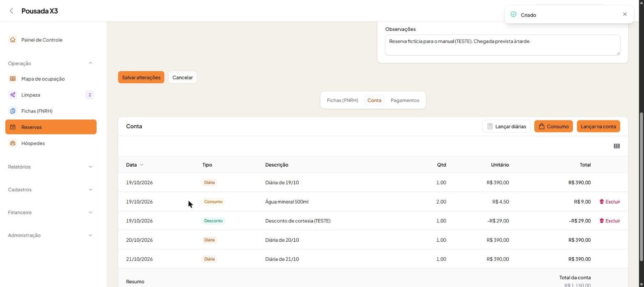
Task: Click the -R$ 29,00 unit price cell
Action: click(x=498, y=221)
